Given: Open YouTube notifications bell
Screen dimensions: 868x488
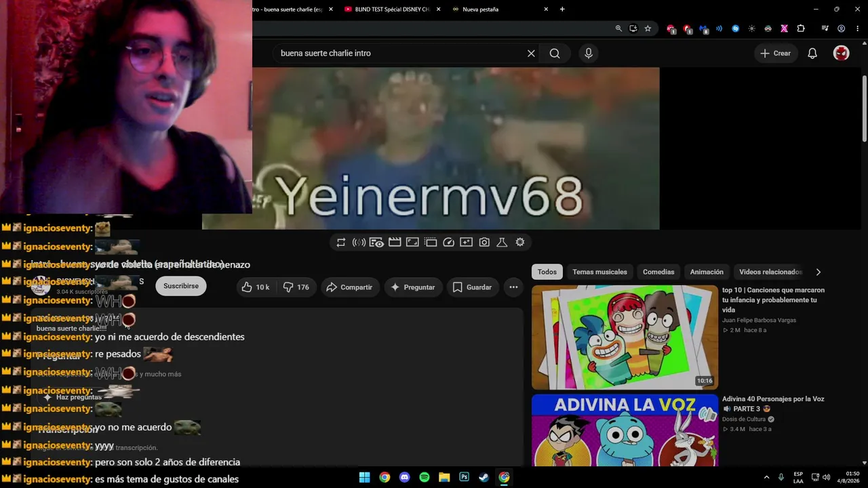Looking at the screenshot, I should tap(812, 53).
